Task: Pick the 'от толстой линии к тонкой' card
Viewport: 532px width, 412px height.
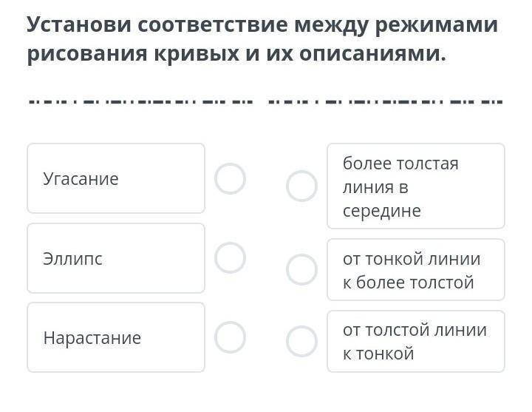Action: 415,342
